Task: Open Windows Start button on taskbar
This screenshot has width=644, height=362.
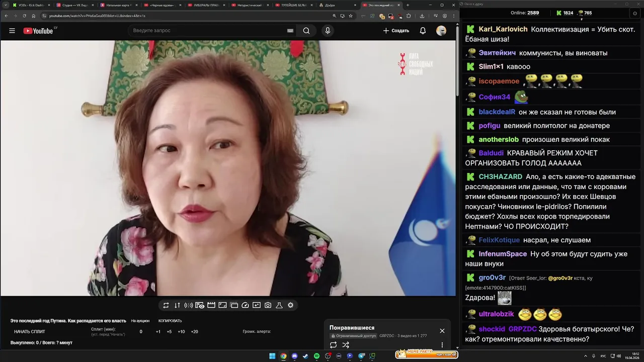Action: tap(272, 356)
